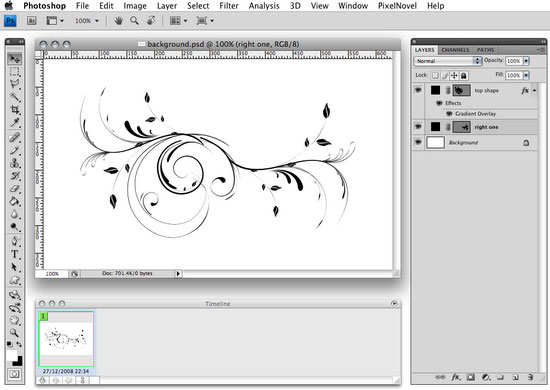Open the blend mode dropdown showing Normal
550x390 pixels.
tap(447, 61)
